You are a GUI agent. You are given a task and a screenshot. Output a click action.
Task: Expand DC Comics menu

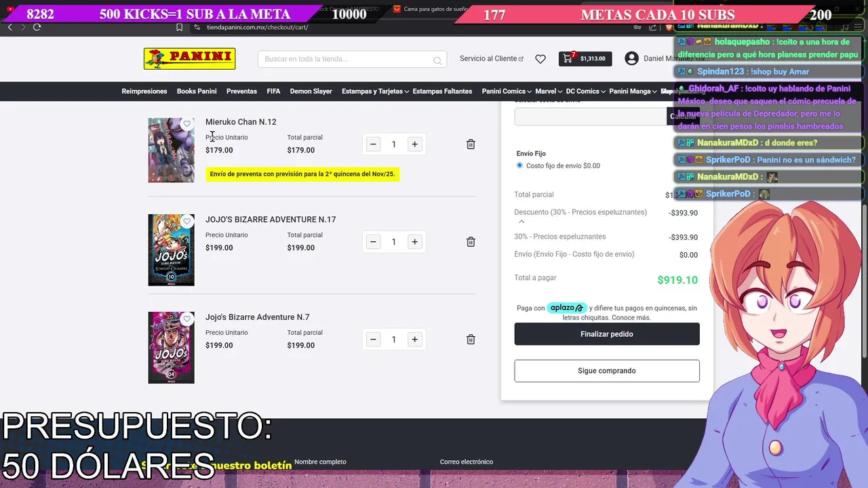[x=586, y=91]
